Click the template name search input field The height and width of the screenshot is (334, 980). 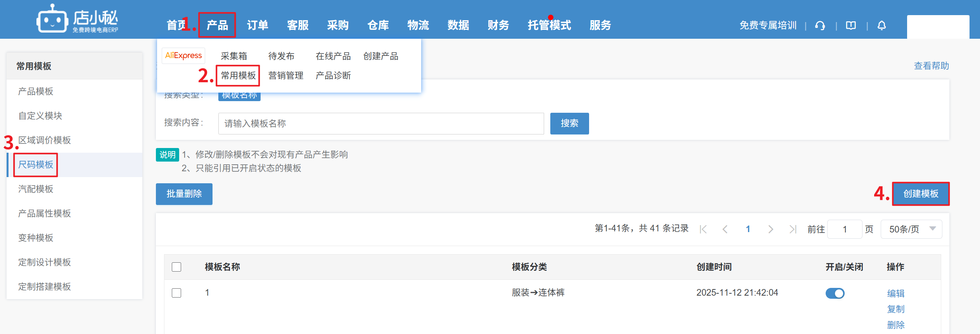tap(381, 124)
